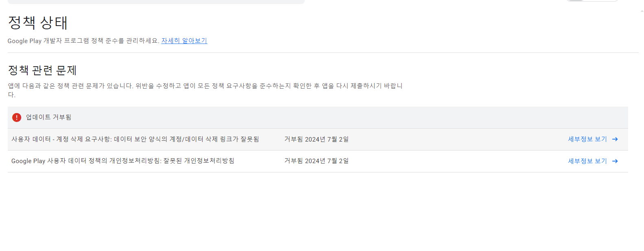This screenshot has width=644, height=251.
Task: Click the Google Play 사용자 데이터 정책의 개인정보처리방침 issue text
Action: coord(123,161)
